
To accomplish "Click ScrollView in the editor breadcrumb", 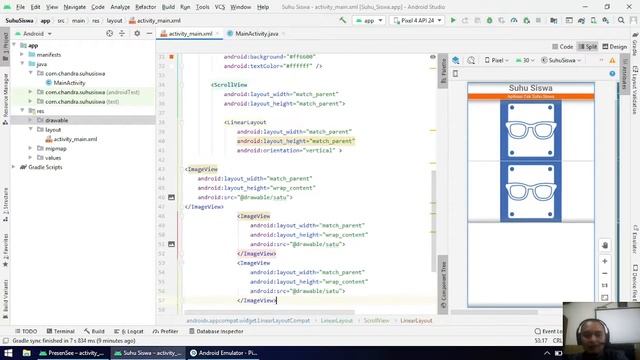I will tap(376, 320).
